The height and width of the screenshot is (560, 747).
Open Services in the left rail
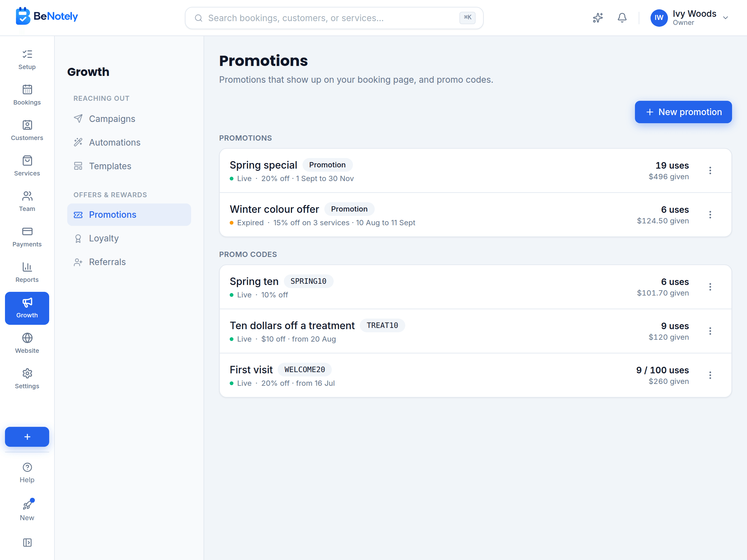pos(27,166)
